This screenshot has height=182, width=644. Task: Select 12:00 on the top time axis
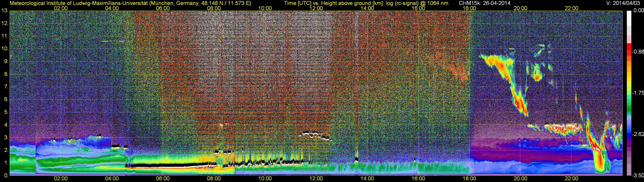tap(316, 8)
